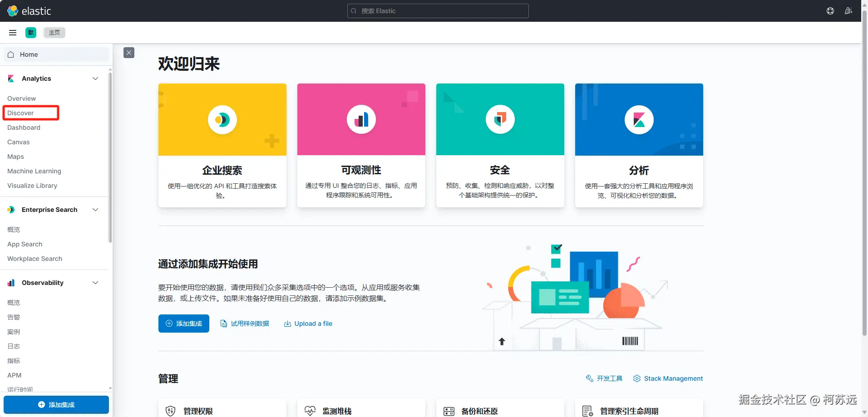This screenshot has height=417, width=868.
Task: Open the hamburger navigation menu
Action: [x=13, y=33]
